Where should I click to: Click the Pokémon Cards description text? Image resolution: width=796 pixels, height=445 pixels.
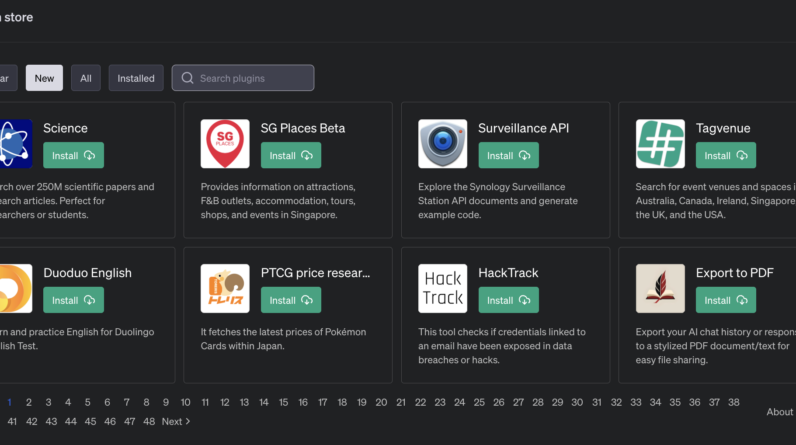pos(283,339)
